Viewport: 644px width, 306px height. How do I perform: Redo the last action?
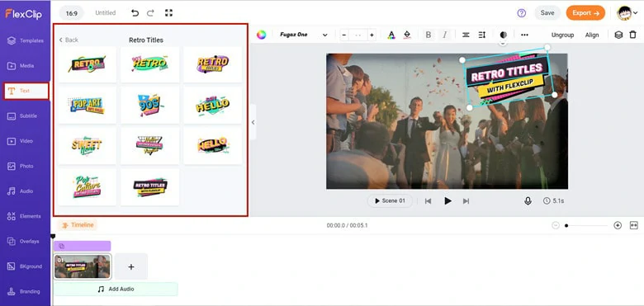pos(151,13)
